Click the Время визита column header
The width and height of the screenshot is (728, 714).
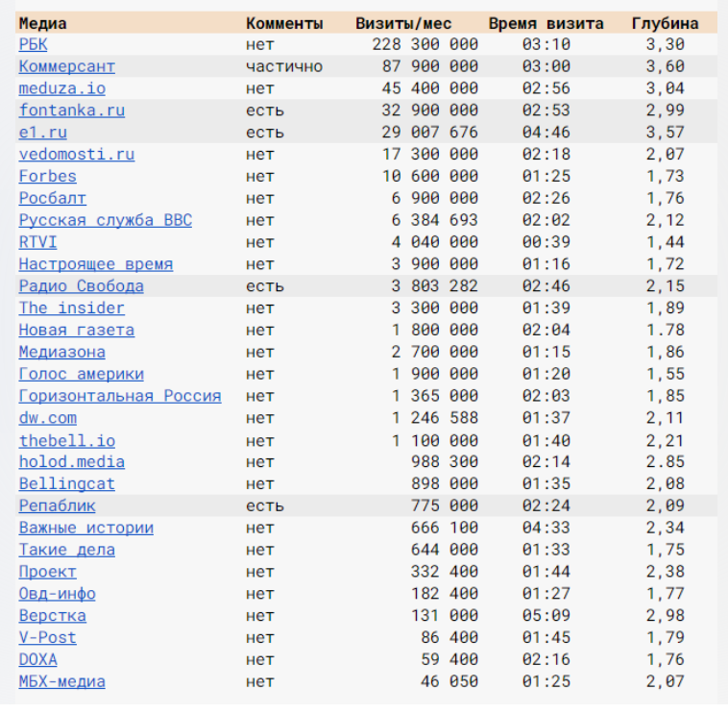pos(546,23)
